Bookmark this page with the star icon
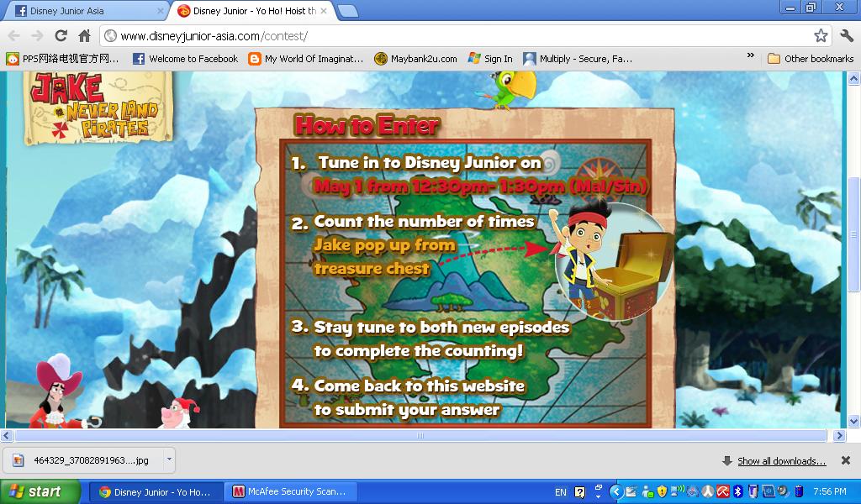Viewport: 861px width, 504px height. (x=821, y=36)
